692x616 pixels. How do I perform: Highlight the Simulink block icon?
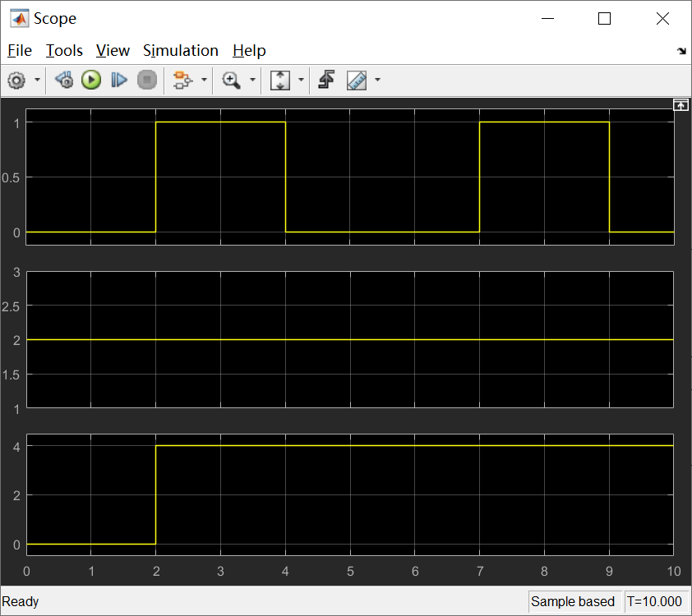tap(182, 80)
